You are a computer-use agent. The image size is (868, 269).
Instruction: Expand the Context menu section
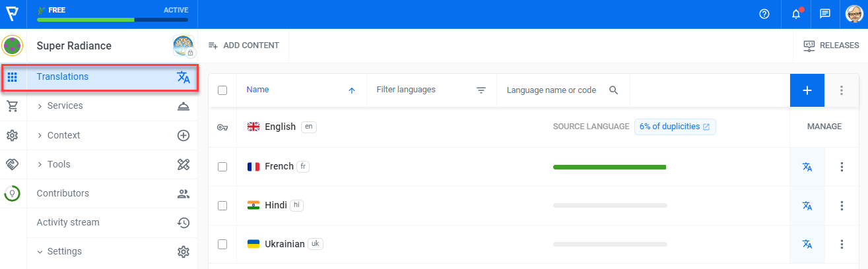[40, 135]
